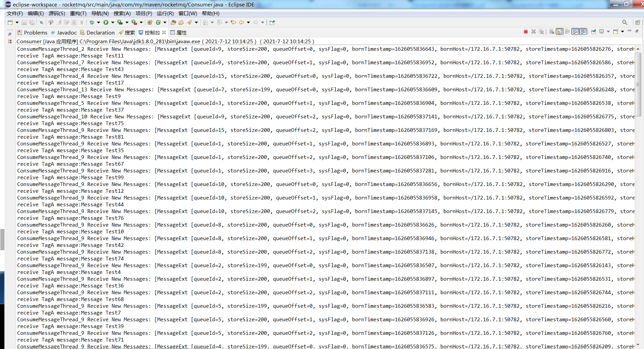The width and height of the screenshot is (644, 349).
Task: Switch to the Declaration tab
Action: pos(97,32)
